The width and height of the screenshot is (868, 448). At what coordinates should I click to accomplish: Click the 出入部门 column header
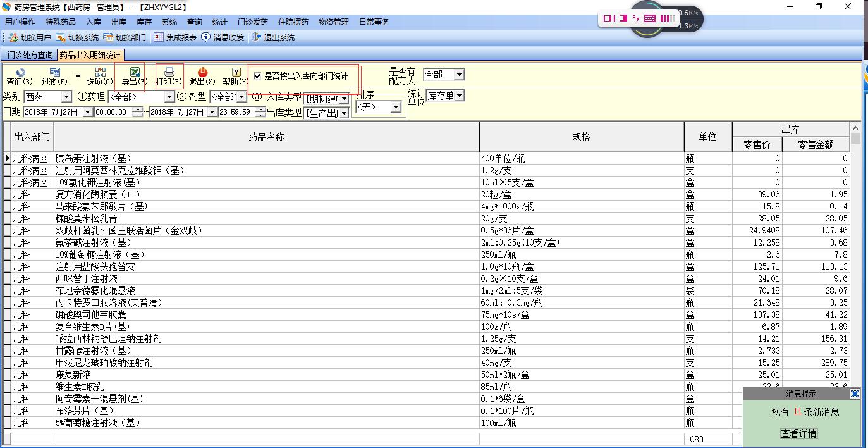click(32, 137)
